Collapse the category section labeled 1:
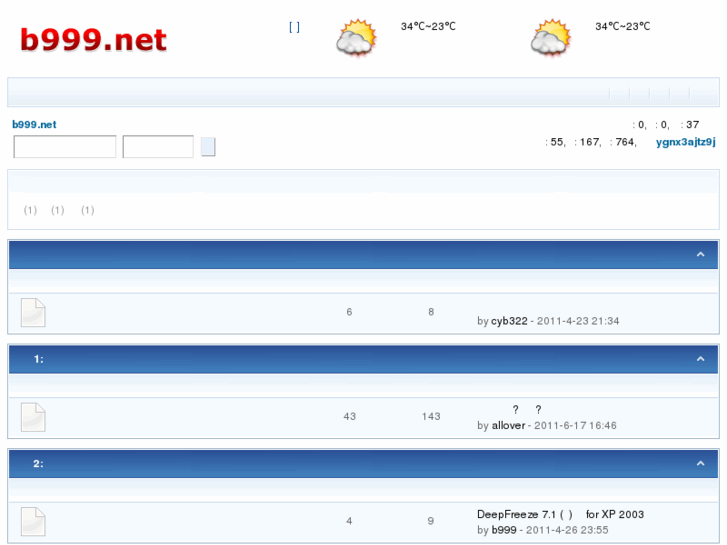 coord(701,359)
